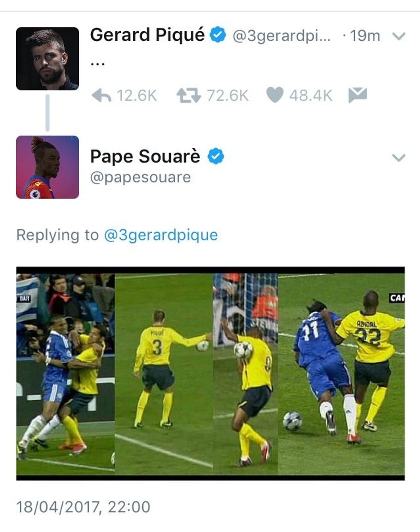
Task: Click the Pape Souarè display name
Action: pyautogui.click(x=145, y=156)
